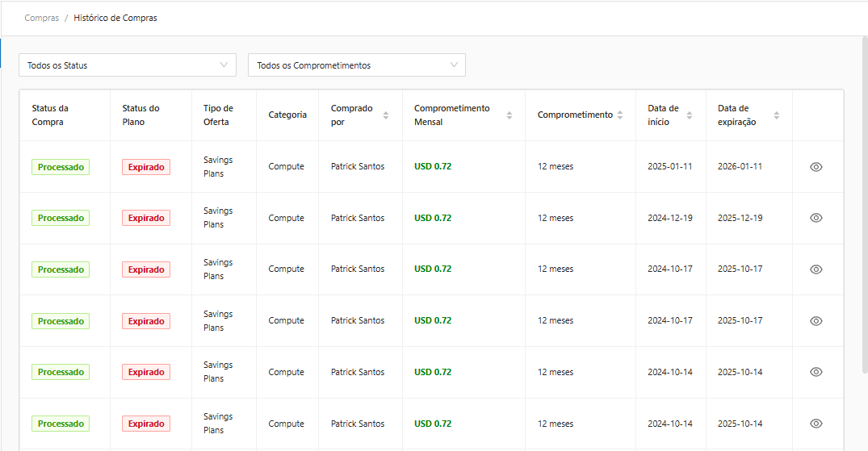Viewport: 868px width, 451px height.
Task: View details of the purchase expiring 2025-12-19
Action: [816, 218]
